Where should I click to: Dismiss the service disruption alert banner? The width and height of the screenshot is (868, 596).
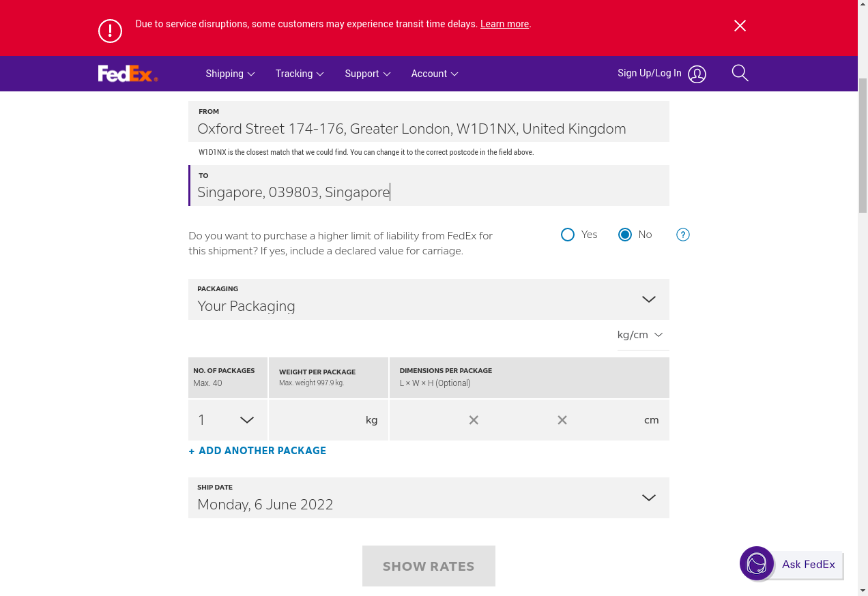coord(740,26)
